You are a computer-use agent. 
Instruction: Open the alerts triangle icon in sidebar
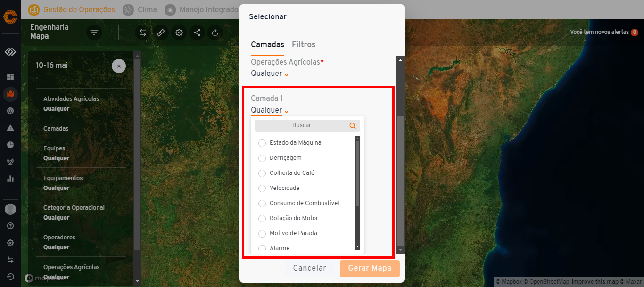click(10, 128)
